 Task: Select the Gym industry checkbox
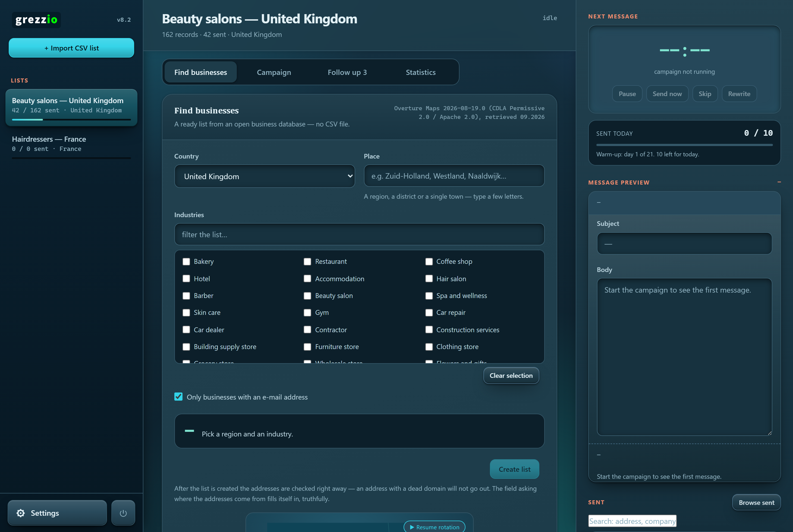[307, 312]
